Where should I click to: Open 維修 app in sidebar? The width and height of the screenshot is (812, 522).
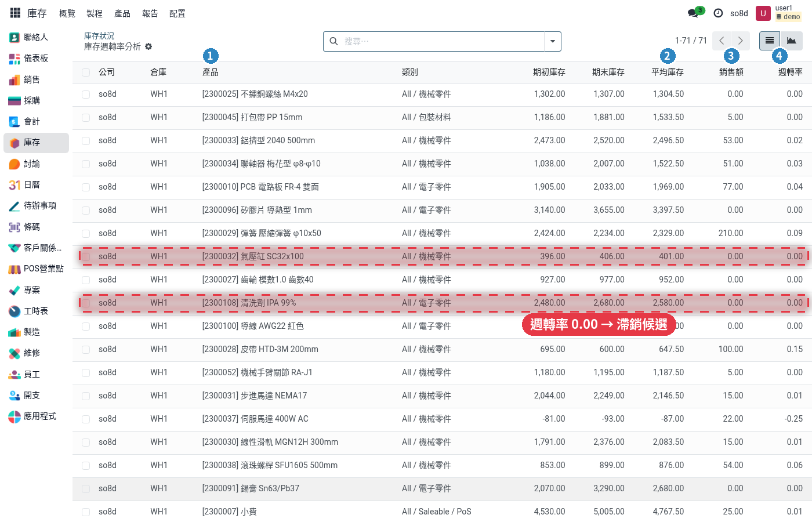coord(36,353)
